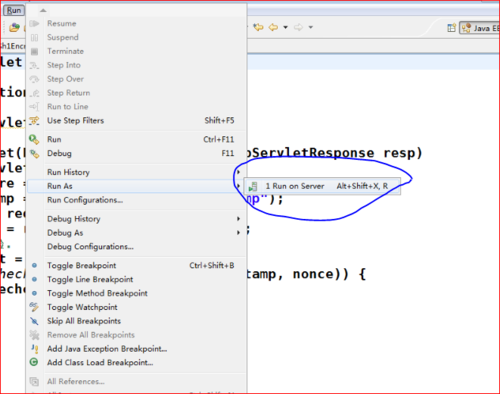Choose Add Java Exception Breakpoint...
The width and height of the screenshot is (500, 394).
tap(137, 349)
